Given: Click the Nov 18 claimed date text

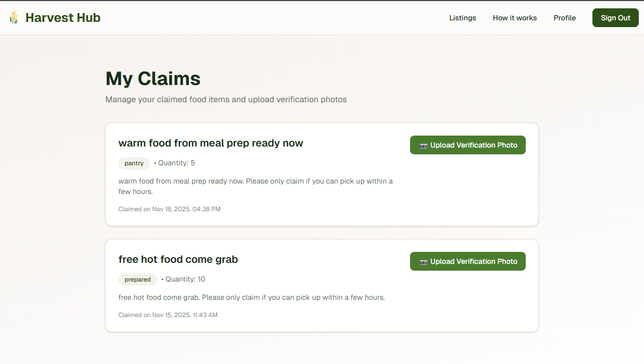Looking at the screenshot, I should point(169,209).
